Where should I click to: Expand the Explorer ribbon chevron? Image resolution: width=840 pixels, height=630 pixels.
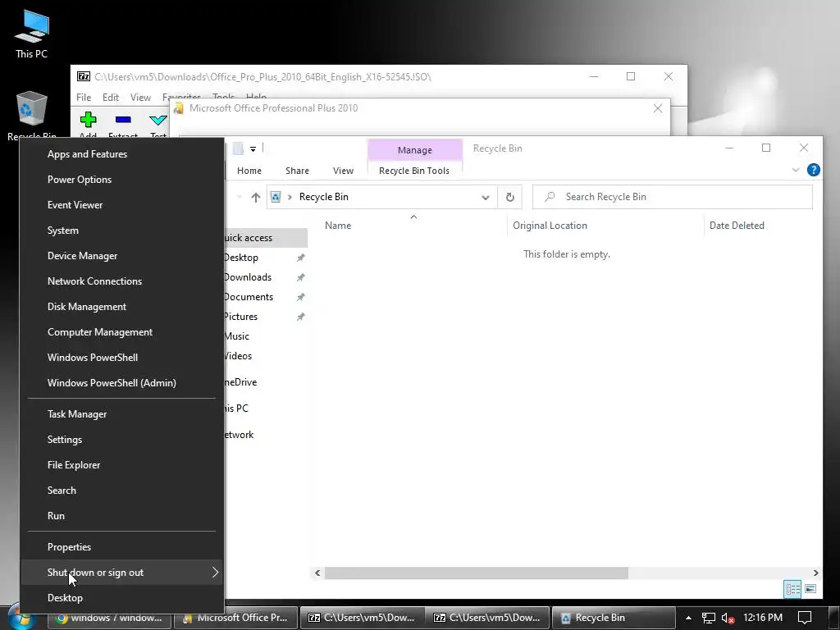click(796, 170)
